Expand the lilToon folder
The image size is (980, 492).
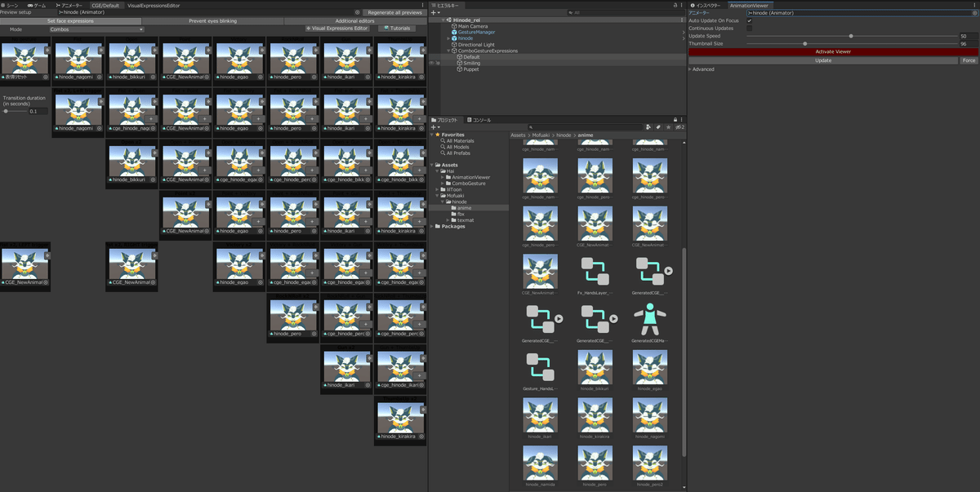coord(436,188)
